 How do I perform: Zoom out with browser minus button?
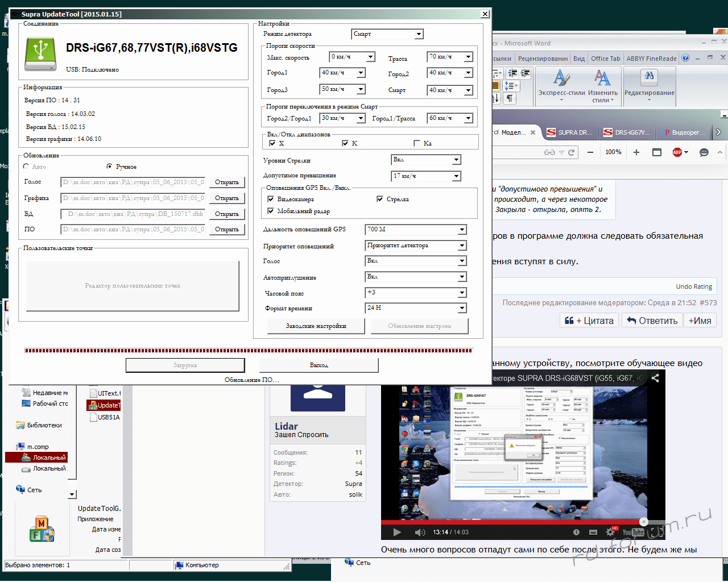[x=590, y=152]
